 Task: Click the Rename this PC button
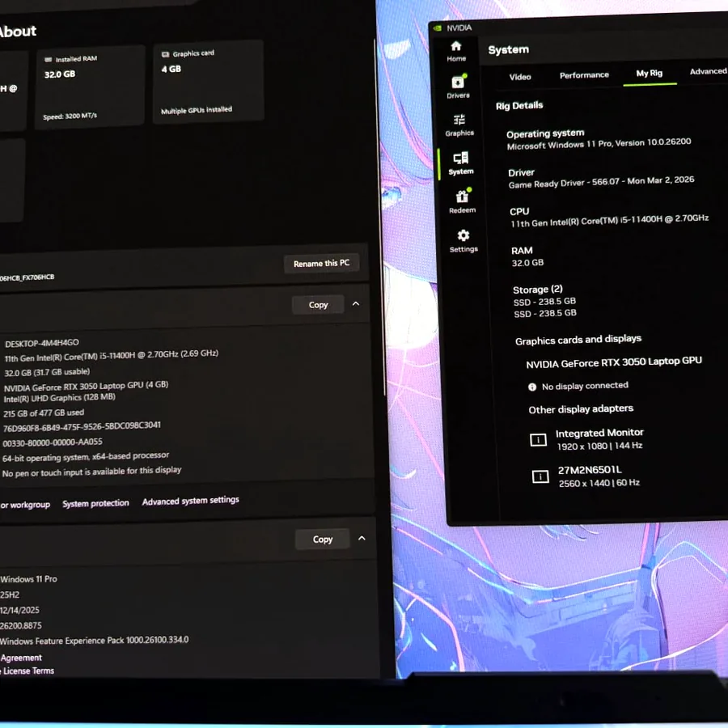click(x=321, y=263)
